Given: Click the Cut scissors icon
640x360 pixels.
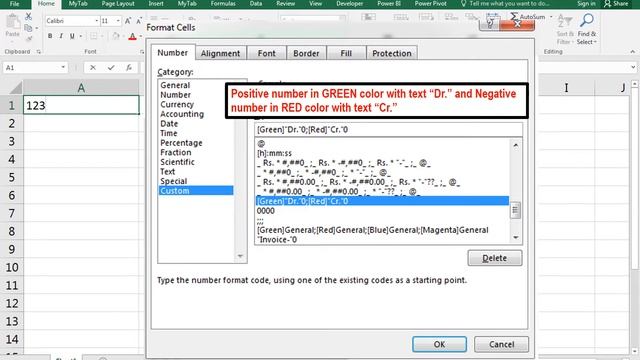Looking at the screenshot, I should tap(28, 17).
